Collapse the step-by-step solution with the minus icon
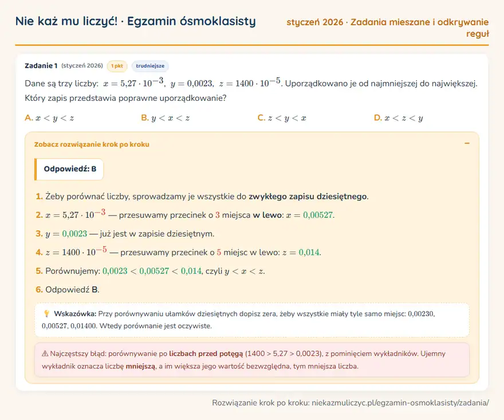The height and width of the screenshot is (420, 504). click(x=467, y=143)
